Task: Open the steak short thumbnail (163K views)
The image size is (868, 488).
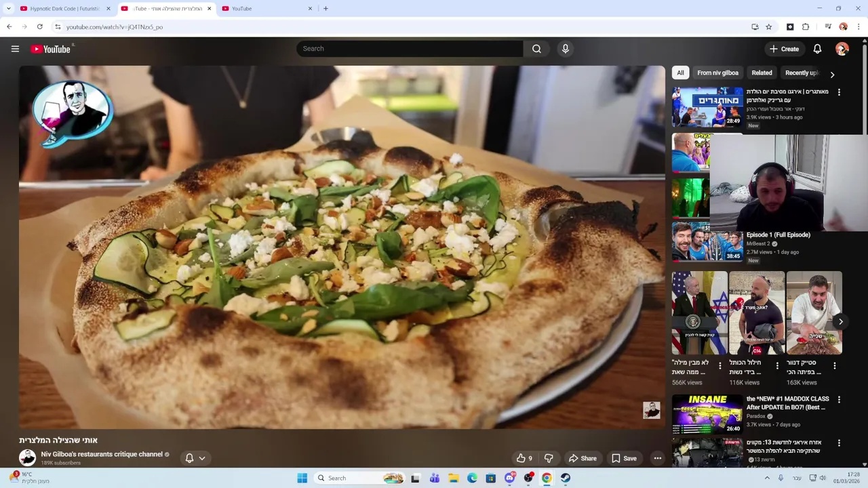Action: 814,312
